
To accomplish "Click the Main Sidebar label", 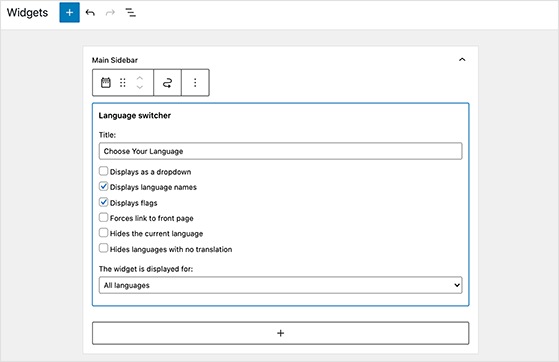I will pos(115,60).
